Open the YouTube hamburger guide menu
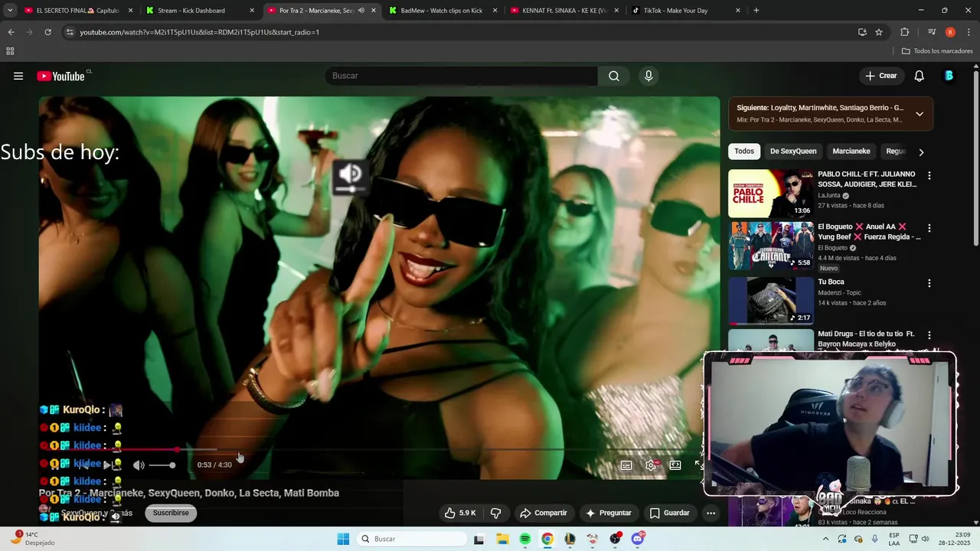The image size is (980, 551). coord(18,76)
